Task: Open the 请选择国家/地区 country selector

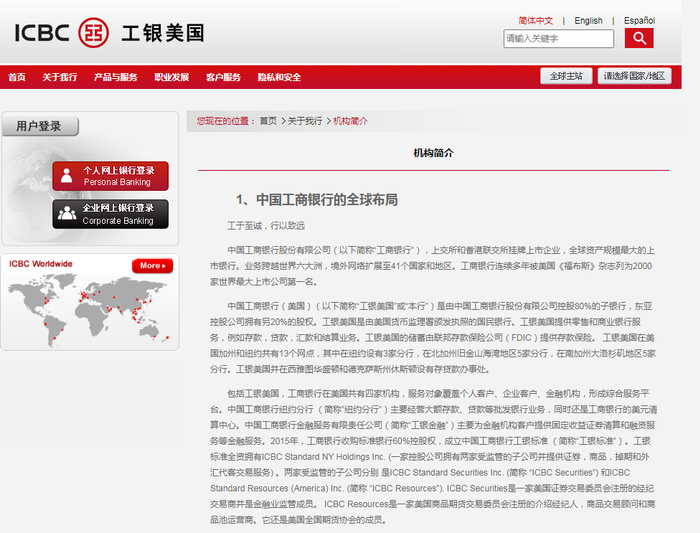Action: click(x=634, y=76)
